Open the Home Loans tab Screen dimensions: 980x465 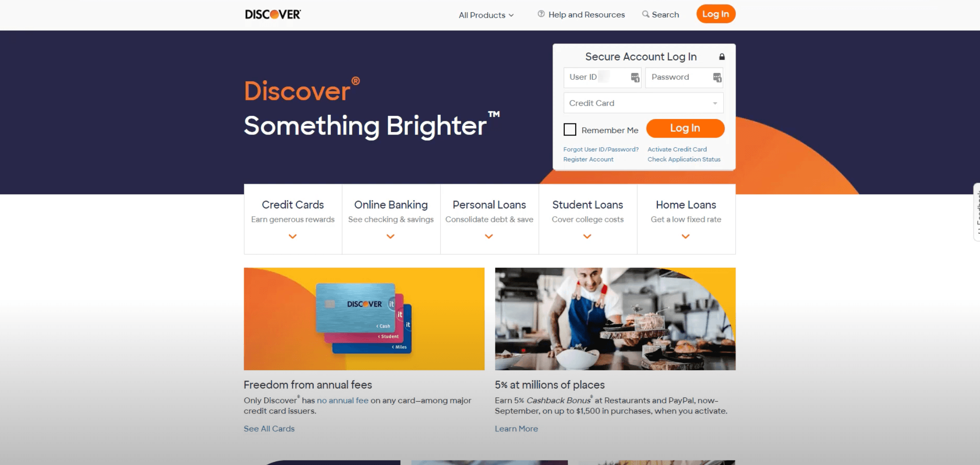(686, 219)
